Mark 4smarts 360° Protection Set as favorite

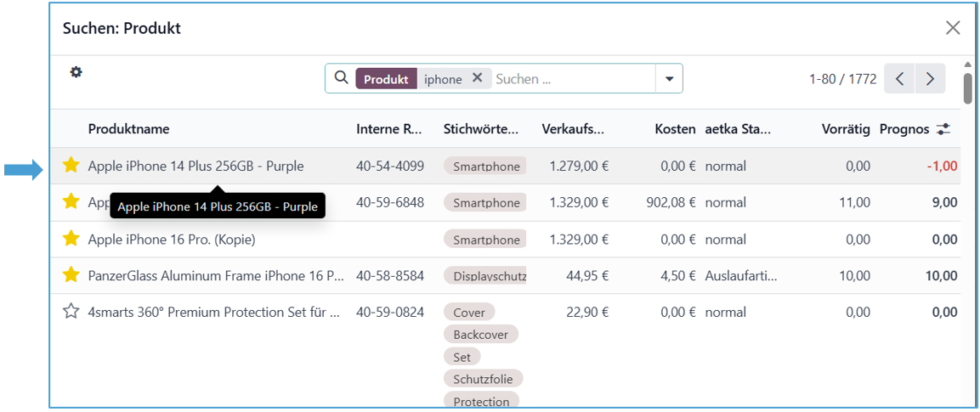71,312
